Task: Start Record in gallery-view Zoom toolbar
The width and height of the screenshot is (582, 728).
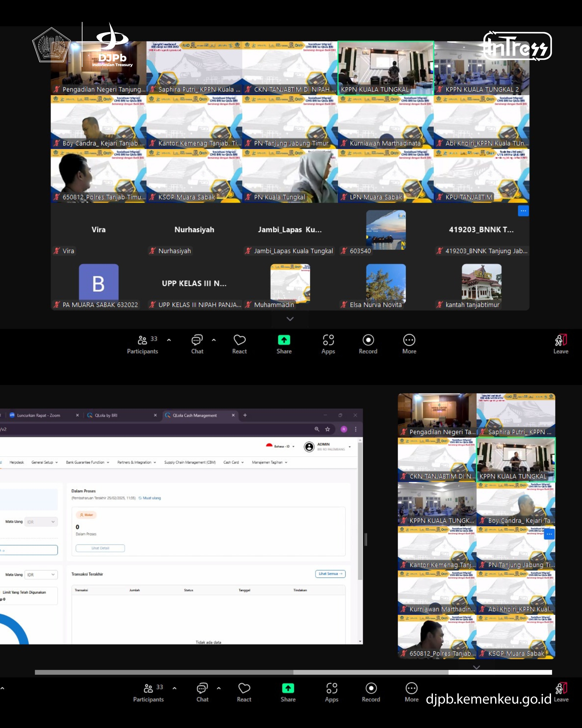Action: coord(368,344)
